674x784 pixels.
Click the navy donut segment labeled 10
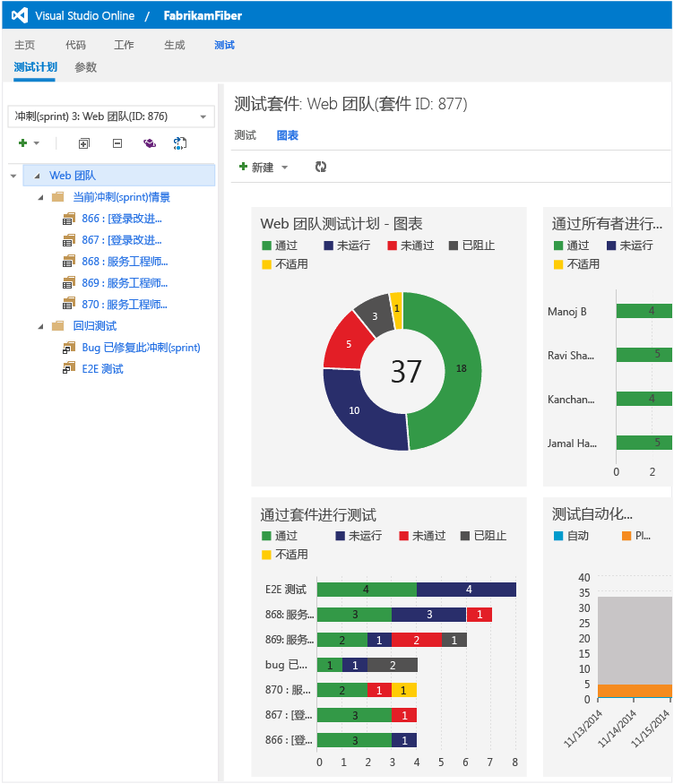(x=355, y=411)
